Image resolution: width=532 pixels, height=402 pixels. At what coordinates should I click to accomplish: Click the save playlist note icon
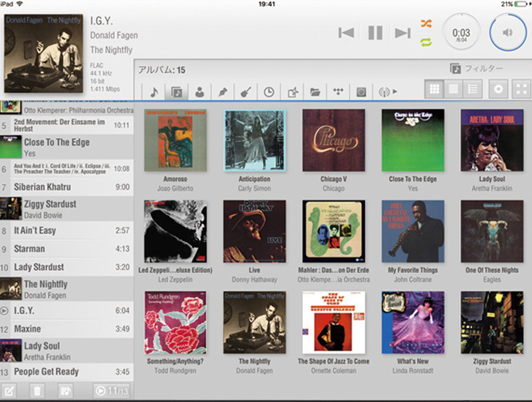pyautogui.click(x=65, y=391)
